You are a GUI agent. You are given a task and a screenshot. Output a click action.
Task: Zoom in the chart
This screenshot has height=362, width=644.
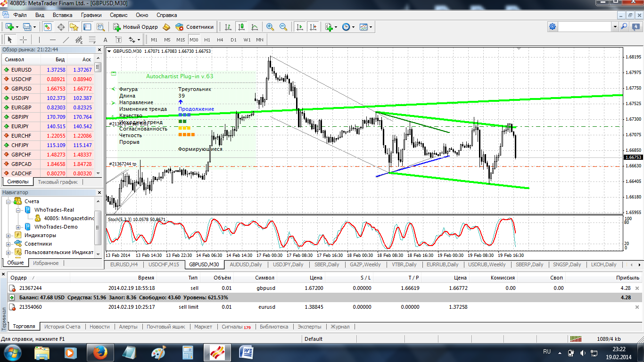click(x=270, y=27)
